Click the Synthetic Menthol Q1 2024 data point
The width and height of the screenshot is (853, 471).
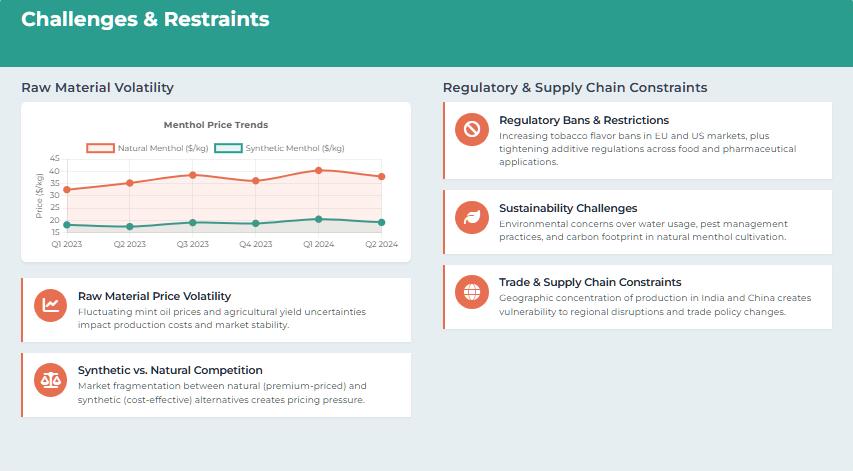point(319,219)
